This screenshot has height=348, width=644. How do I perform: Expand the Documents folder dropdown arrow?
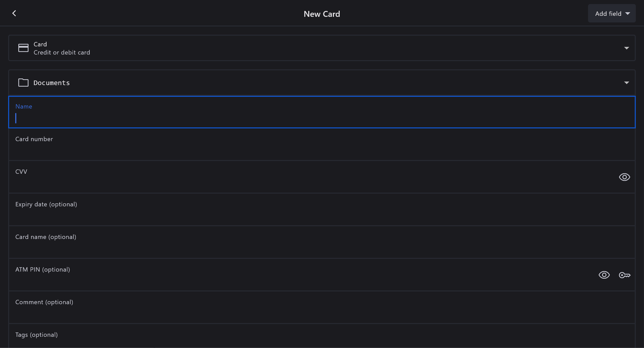[x=626, y=83]
